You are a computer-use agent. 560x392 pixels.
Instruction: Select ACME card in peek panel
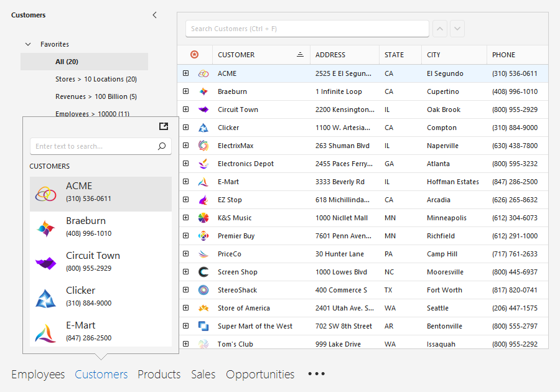click(x=101, y=194)
